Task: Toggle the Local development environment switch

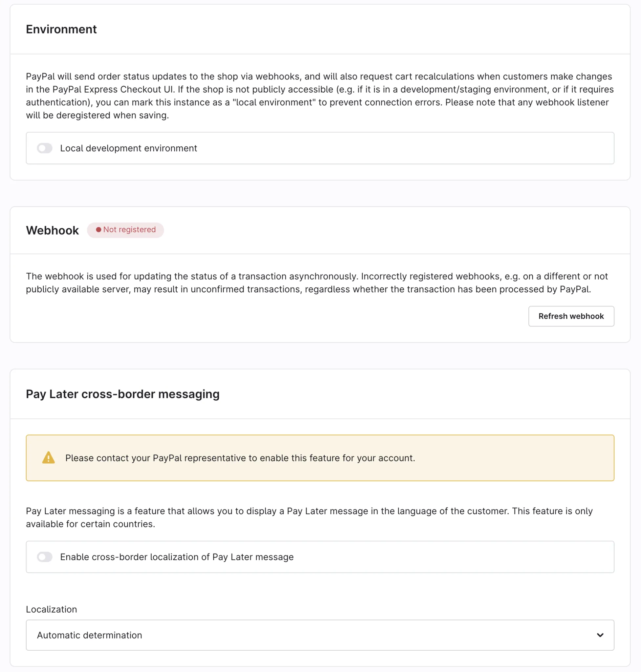Action: tap(45, 148)
